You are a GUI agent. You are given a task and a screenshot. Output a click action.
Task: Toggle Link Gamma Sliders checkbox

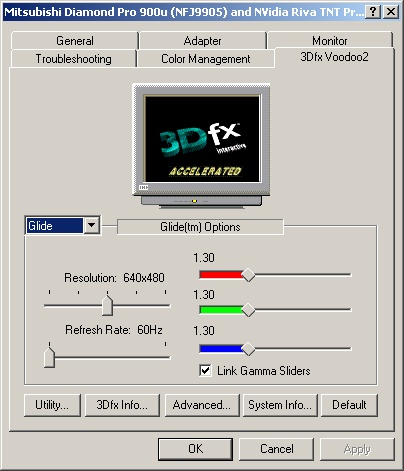(x=205, y=371)
